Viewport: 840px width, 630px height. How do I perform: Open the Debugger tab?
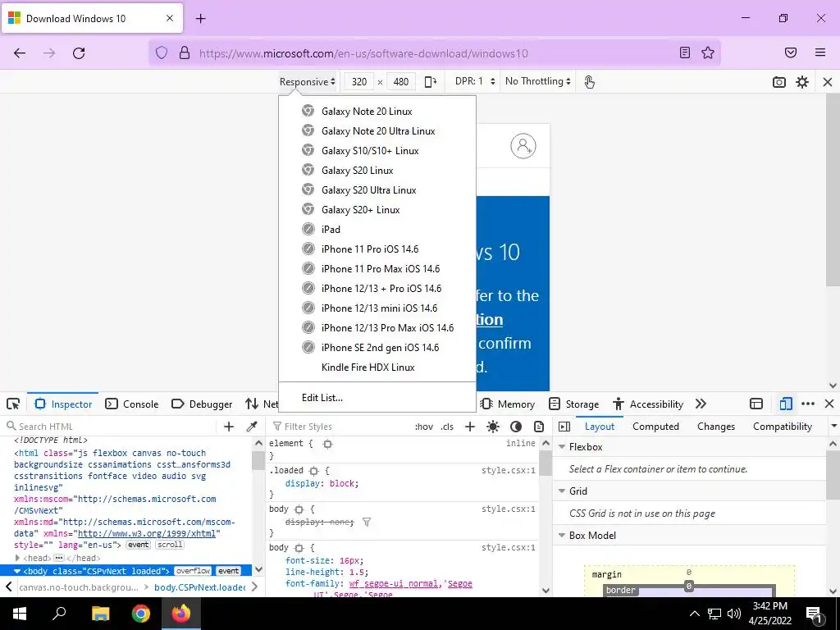click(202, 404)
